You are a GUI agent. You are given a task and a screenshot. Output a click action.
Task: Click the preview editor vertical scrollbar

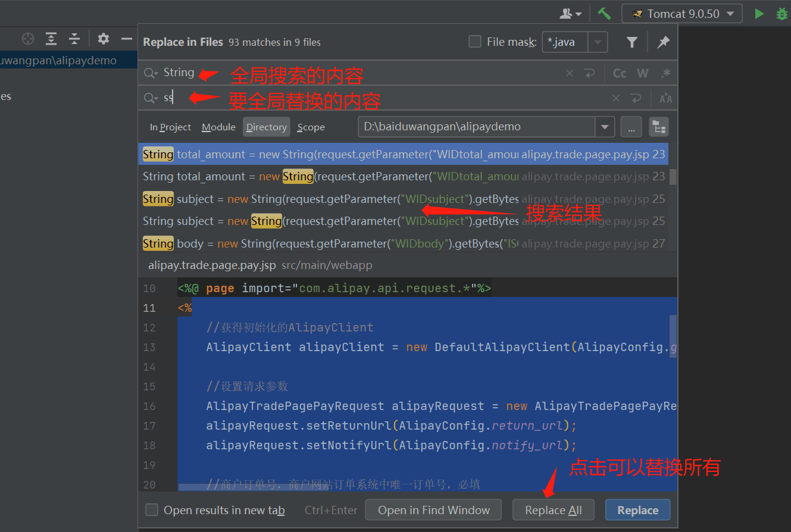coord(673,335)
